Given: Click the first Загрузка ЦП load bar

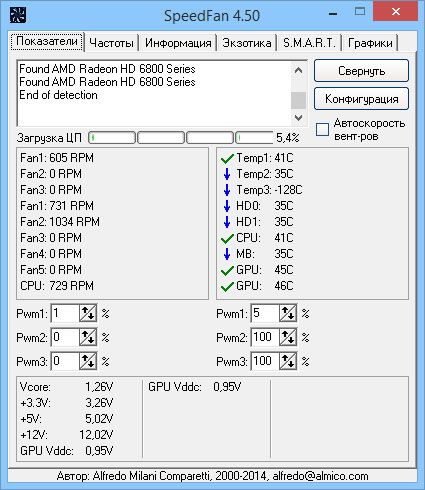Looking at the screenshot, I should pyautogui.click(x=112, y=137).
